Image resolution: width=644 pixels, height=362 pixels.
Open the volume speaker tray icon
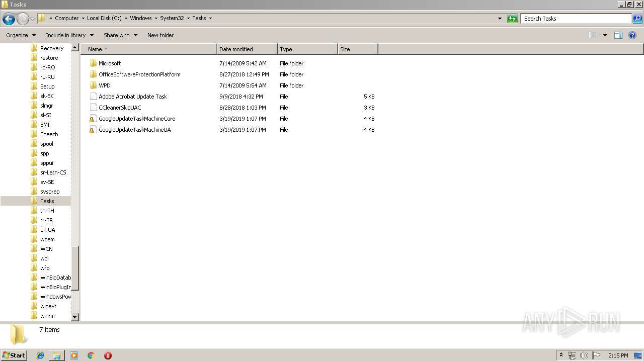[x=584, y=355]
